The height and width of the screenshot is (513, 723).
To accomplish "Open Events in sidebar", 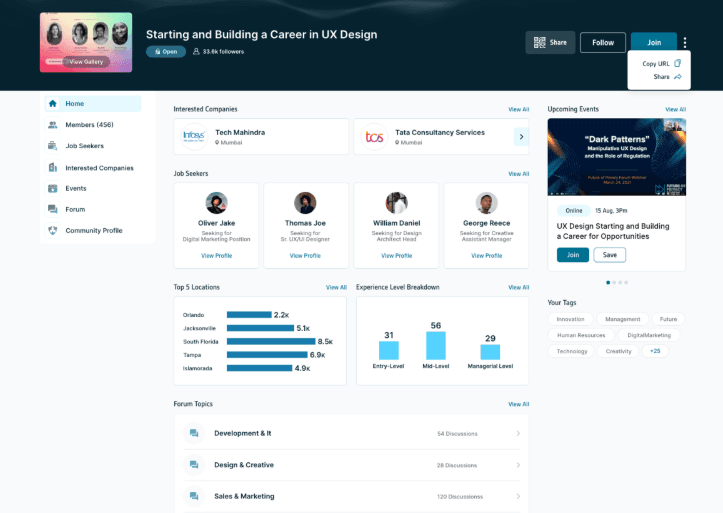I will tap(93, 188).
